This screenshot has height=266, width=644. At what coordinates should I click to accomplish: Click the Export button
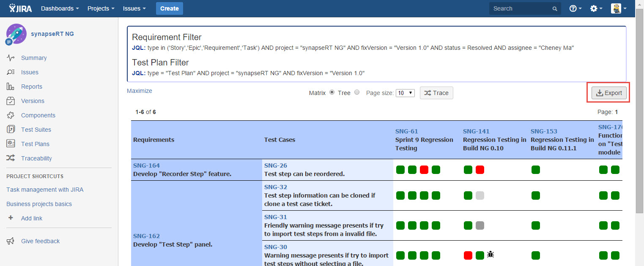pyautogui.click(x=609, y=93)
